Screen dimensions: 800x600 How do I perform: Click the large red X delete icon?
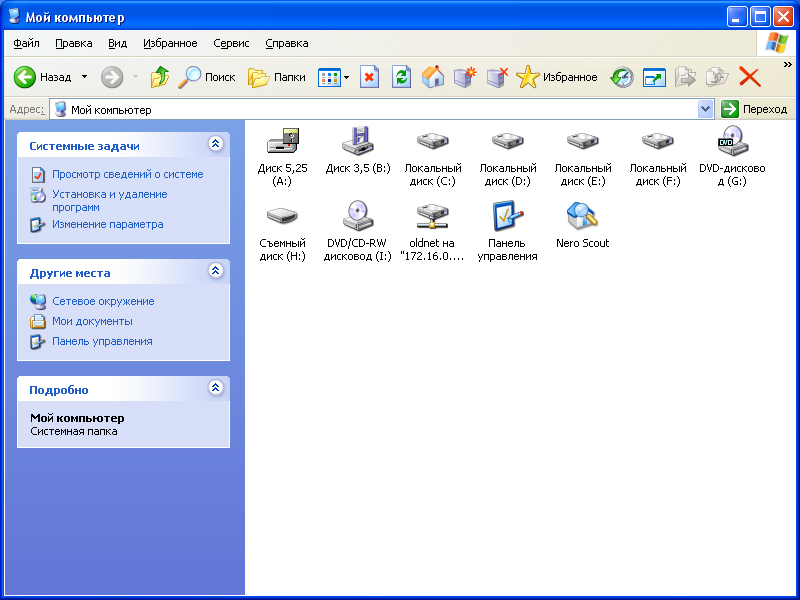(x=749, y=77)
